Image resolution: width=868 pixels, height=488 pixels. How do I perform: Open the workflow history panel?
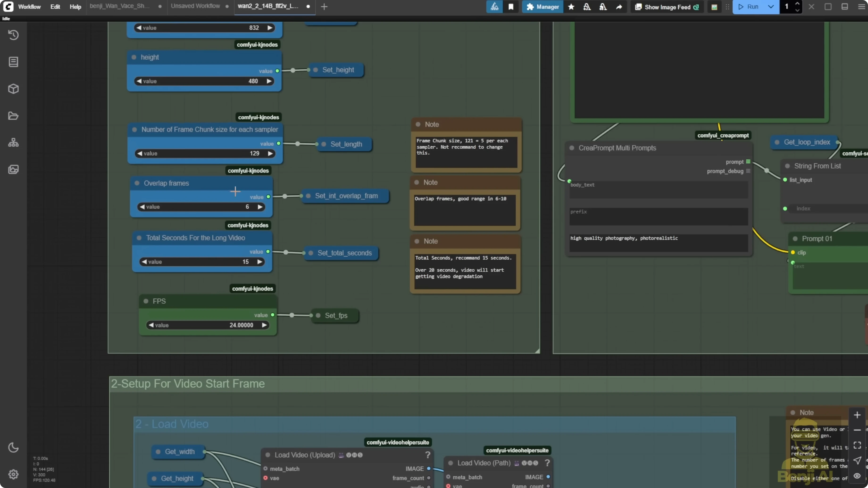tap(13, 35)
